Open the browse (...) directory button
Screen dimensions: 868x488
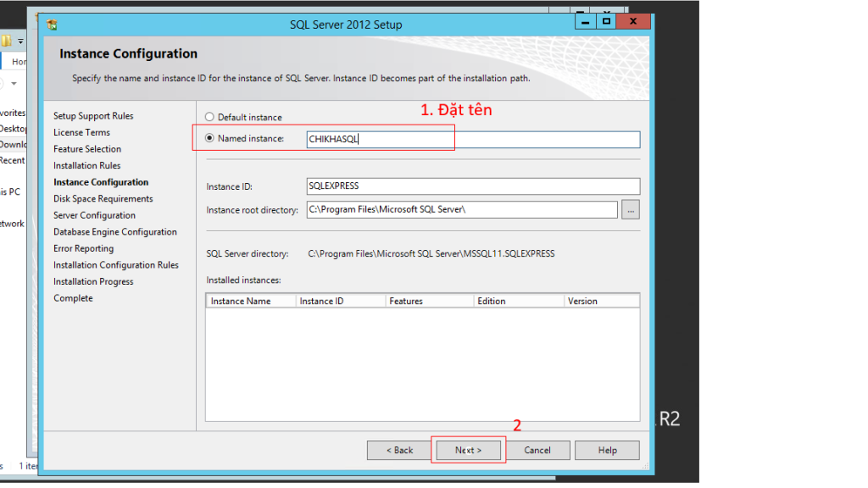[x=631, y=210]
